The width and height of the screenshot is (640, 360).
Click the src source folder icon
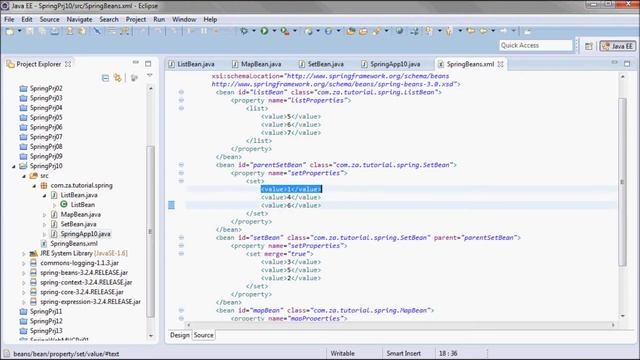point(33,176)
